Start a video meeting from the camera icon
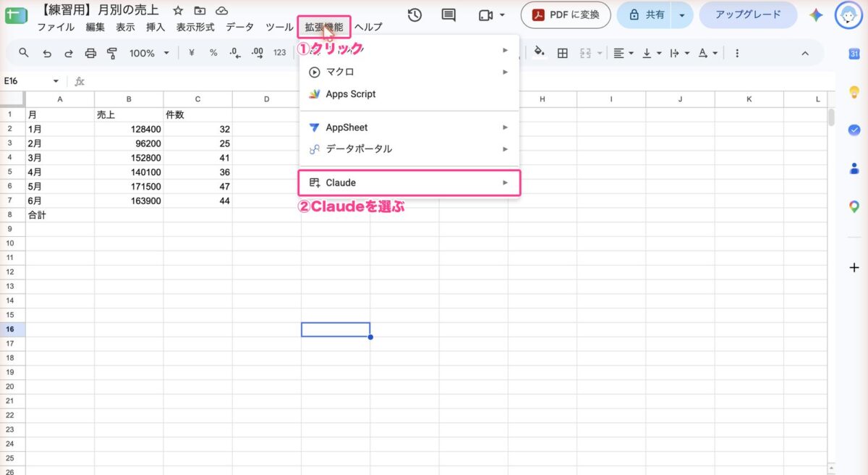 (485, 15)
